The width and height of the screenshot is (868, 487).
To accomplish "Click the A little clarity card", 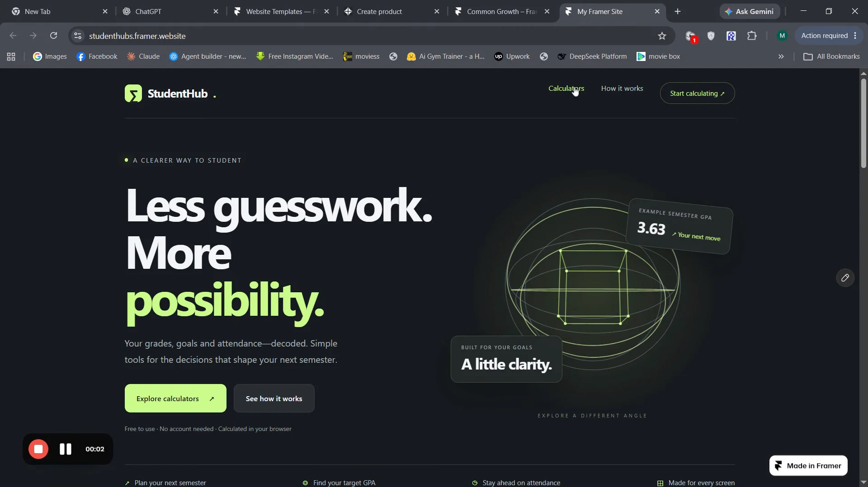I will point(506,359).
